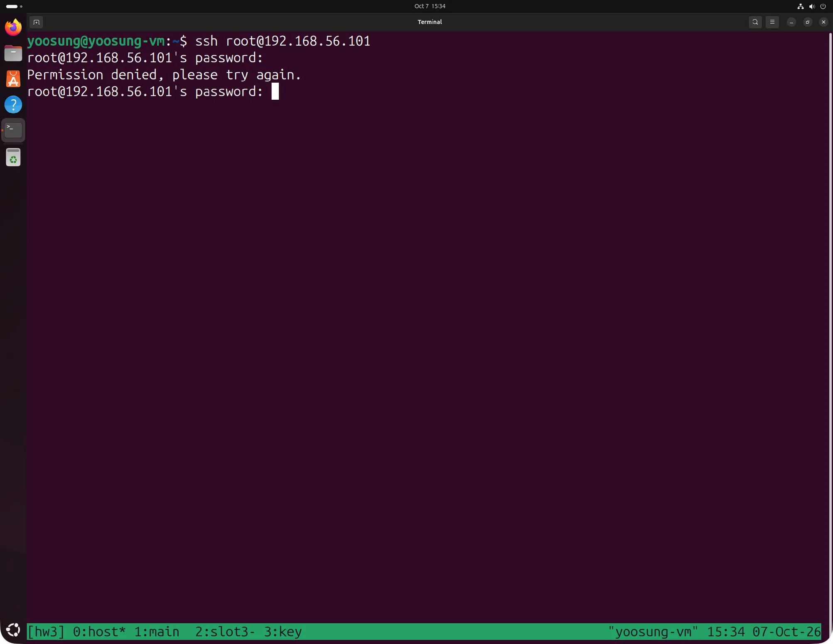Open the Files manager dock icon

[x=13, y=53]
